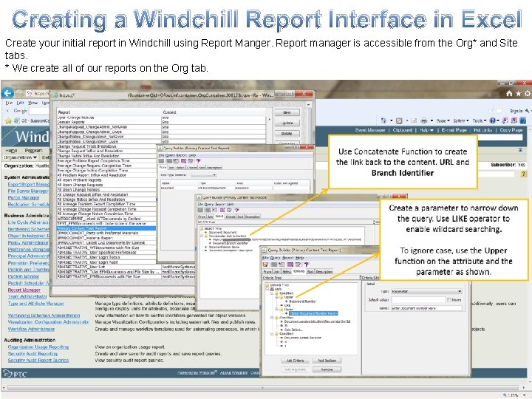This screenshot has width=532, height=399.
Task: Open Security Audit Report Queries link
Action: [x=38, y=361]
